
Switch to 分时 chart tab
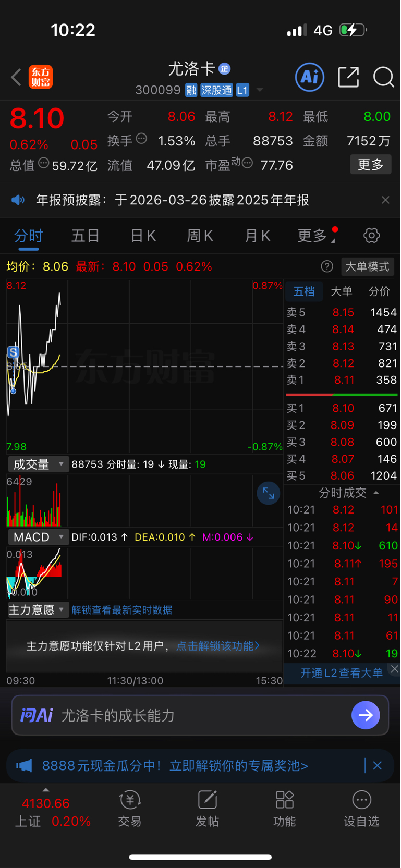[x=28, y=236]
